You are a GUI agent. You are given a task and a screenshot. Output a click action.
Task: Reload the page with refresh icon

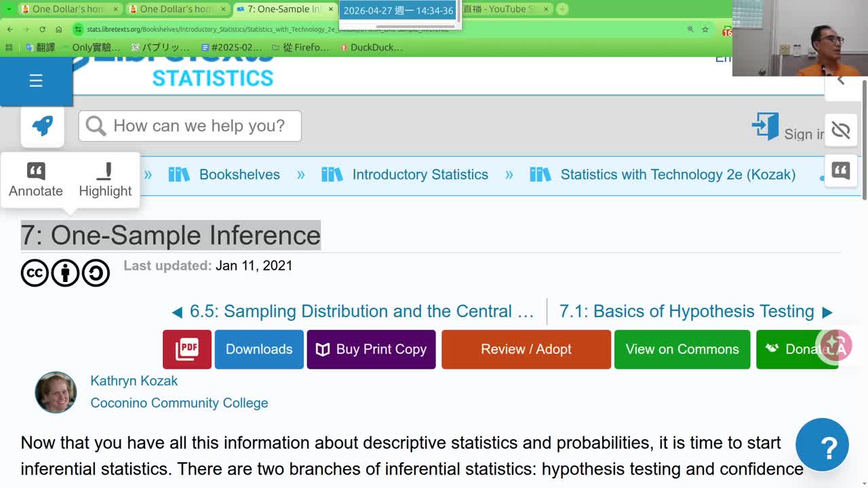42,30
